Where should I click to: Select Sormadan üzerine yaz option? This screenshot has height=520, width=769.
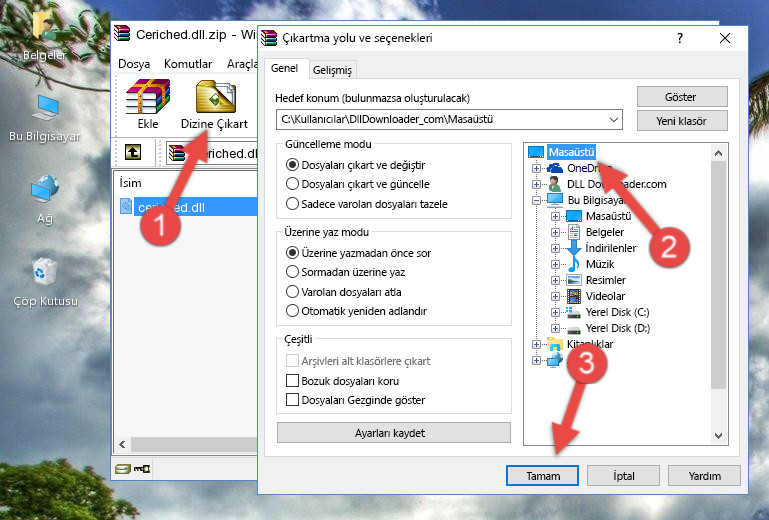click(x=345, y=272)
